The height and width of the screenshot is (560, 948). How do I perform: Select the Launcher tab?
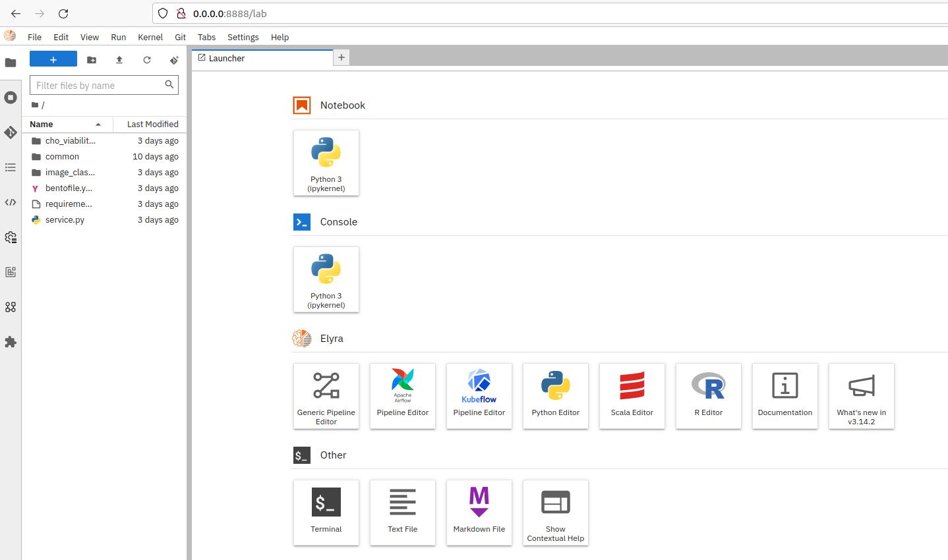coord(262,58)
